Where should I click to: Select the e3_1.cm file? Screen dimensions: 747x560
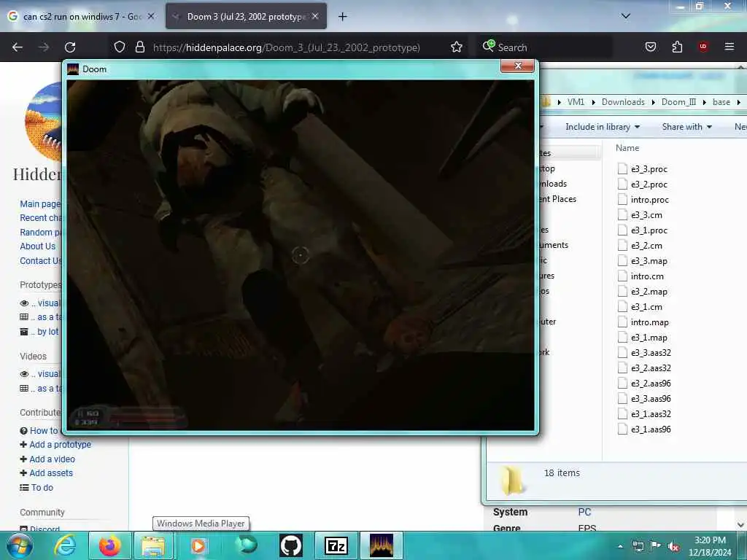pyautogui.click(x=646, y=307)
